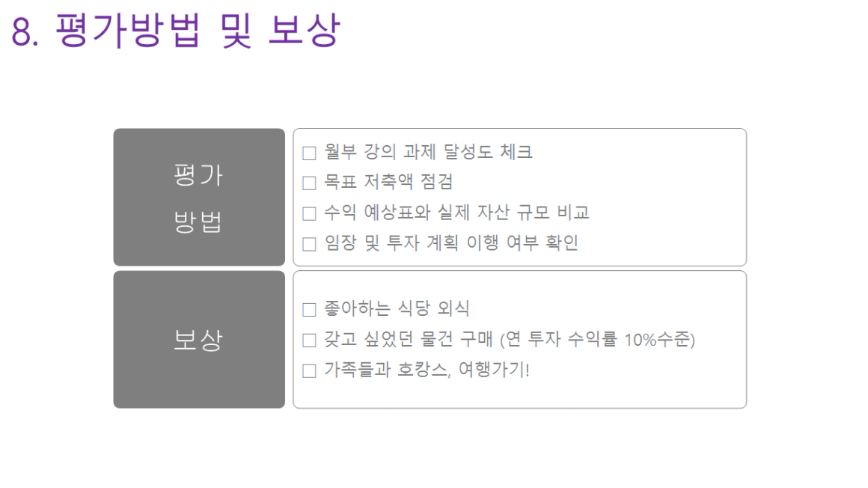The height and width of the screenshot is (488, 868).
Task: Click the 좋아하는 식당 외식 text
Action: click(397, 308)
